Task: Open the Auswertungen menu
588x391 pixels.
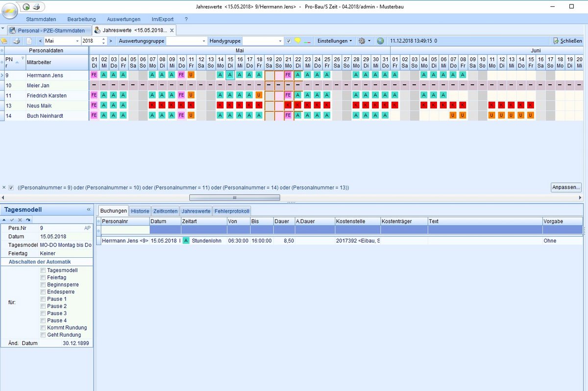Action: coord(123,19)
